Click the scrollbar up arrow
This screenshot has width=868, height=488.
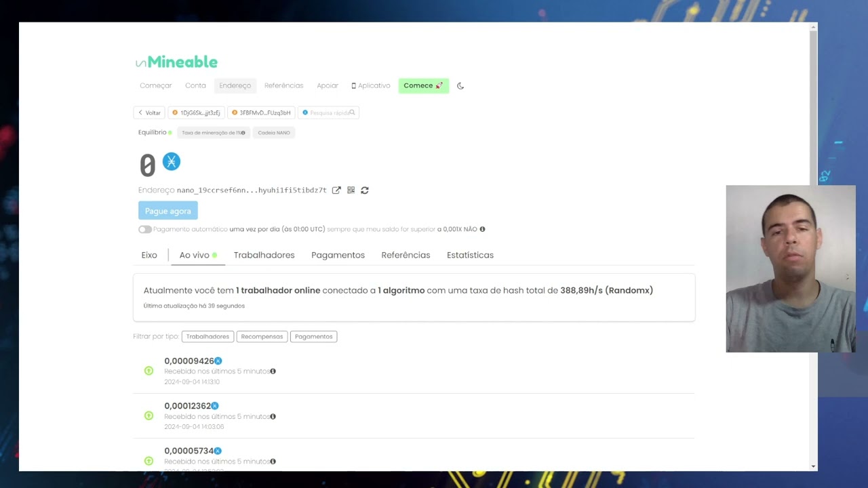click(813, 27)
